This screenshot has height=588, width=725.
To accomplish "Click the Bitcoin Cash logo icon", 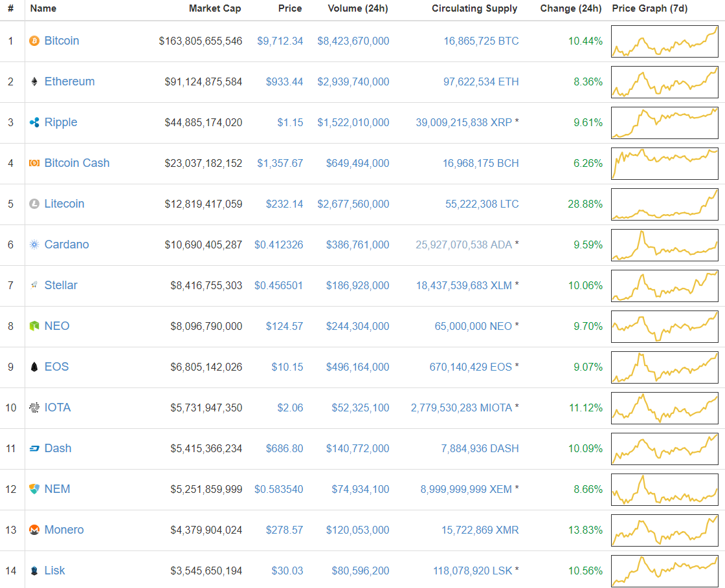I will (34, 163).
